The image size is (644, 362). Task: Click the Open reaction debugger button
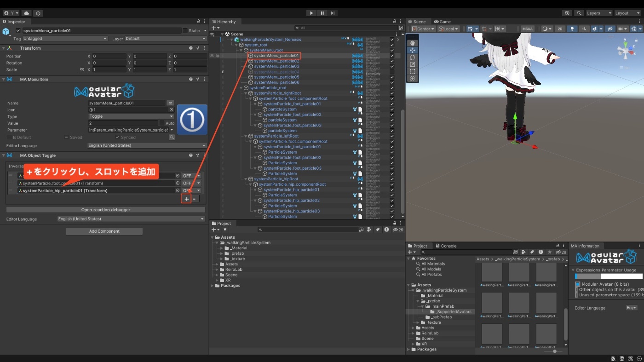pyautogui.click(x=105, y=210)
